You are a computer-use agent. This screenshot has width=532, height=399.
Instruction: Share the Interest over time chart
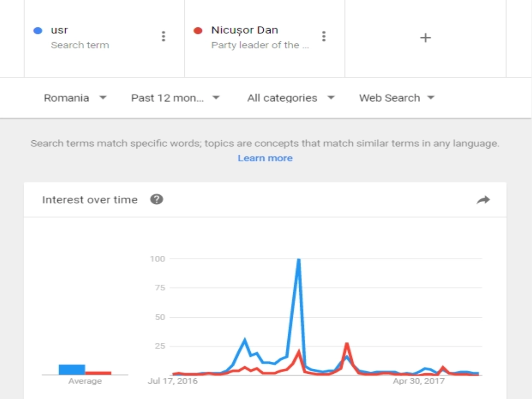point(483,200)
